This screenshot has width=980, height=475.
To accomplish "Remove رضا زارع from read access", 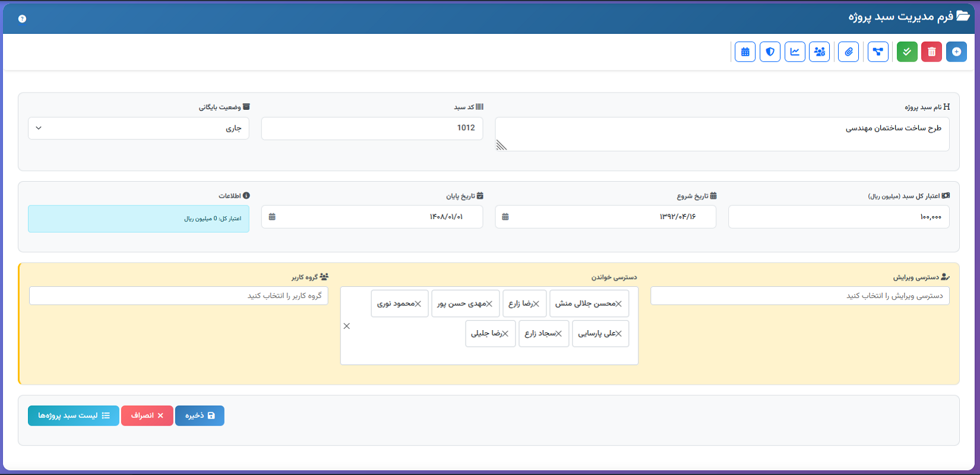I will tap(536, 303).
